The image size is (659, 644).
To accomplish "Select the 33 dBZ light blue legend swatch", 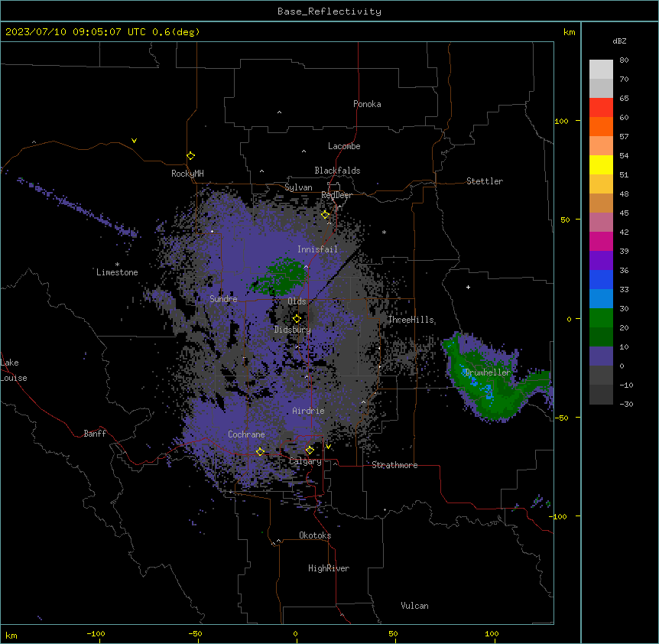I will pyautogui.click(x=601, y=298).
